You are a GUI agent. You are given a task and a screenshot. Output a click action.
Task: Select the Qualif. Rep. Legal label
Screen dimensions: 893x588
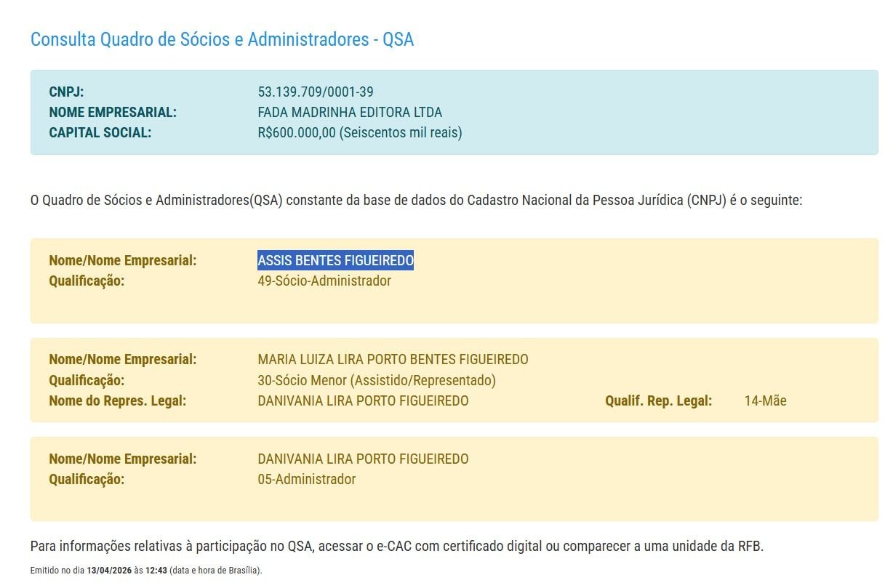click(658, 400)
